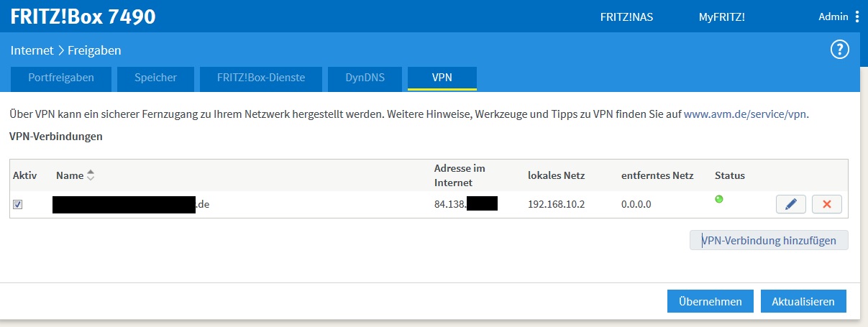Apply changes with Übernehmen
Screen dimensions: 868x327
(x=710, y=301)
